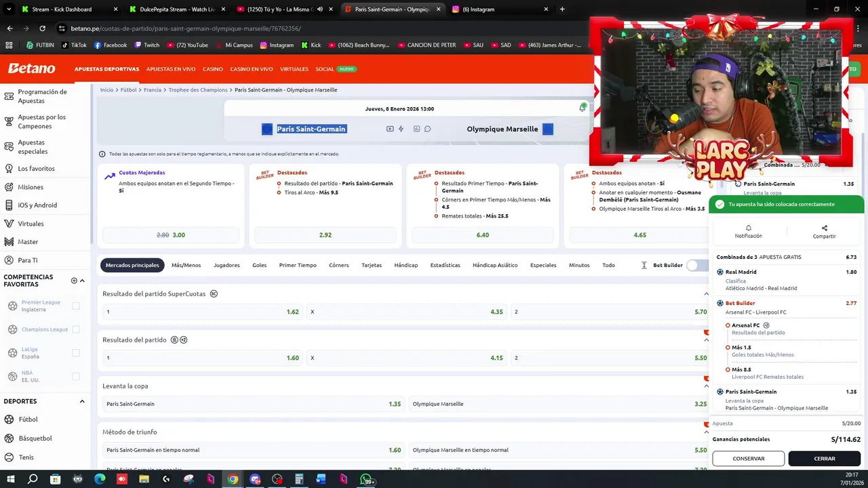Viewport: 868px width, 488px height.
Task: Click the info icon beside regulation-time note
Action: [x=102, y=154]
